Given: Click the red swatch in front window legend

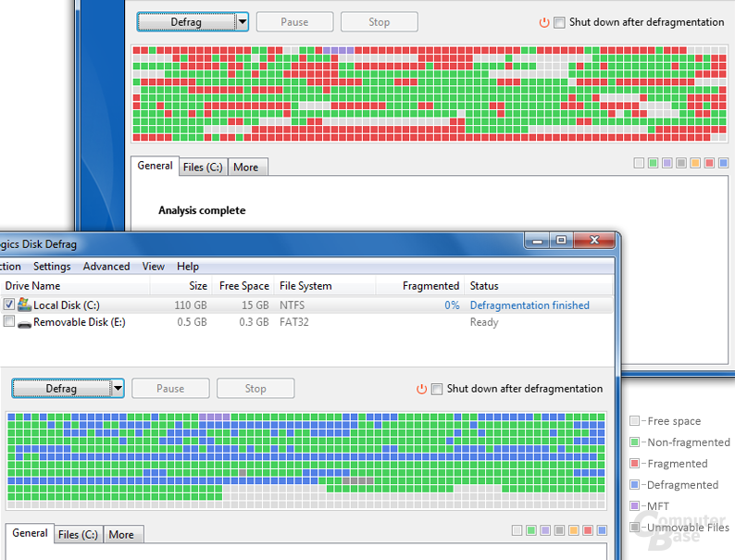Looking at the screenshot, I should pos(587,530).
